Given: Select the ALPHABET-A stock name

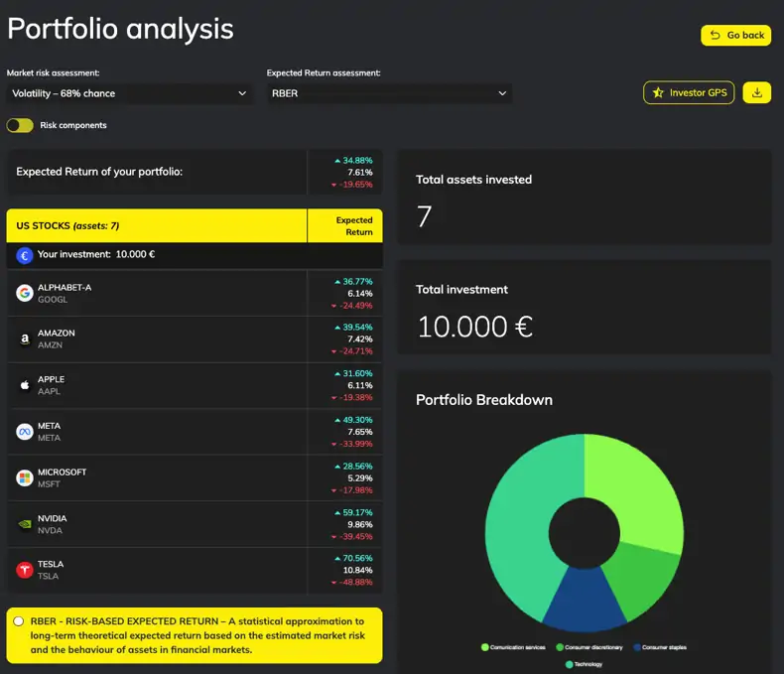Looking at the screenshot, I should [x=65, y=288].
